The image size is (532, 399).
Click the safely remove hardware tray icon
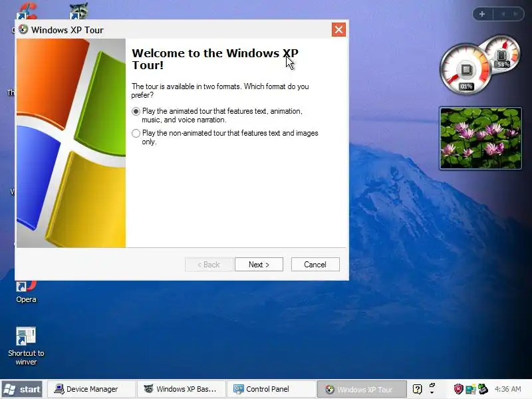tap(483, 389)
